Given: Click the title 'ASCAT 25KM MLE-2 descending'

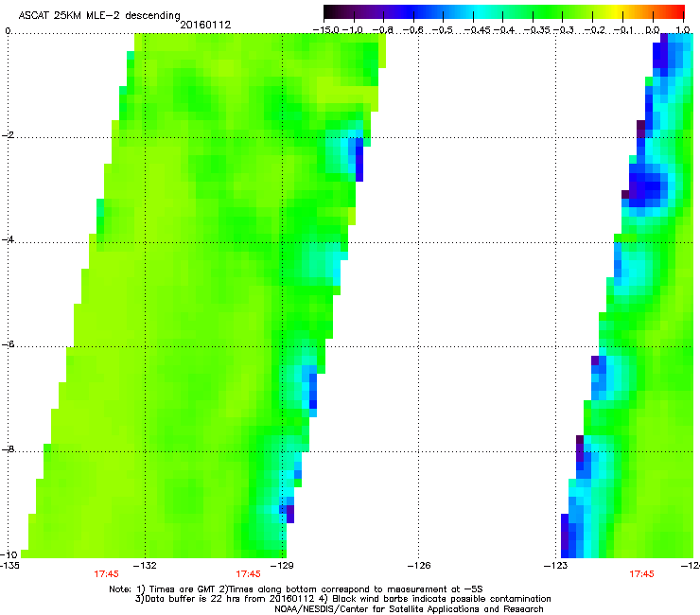Looking at the screenshot, I should click(99, 15).
